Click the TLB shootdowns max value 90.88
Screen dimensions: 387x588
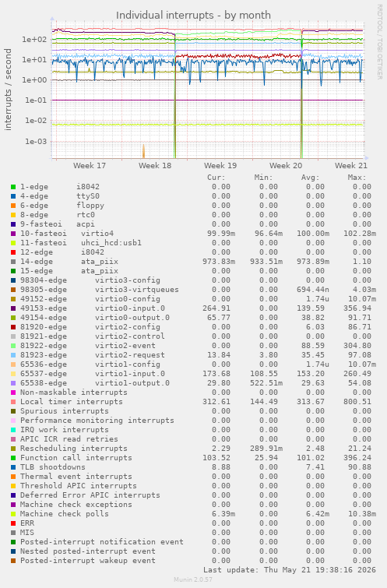pos(359,467)
